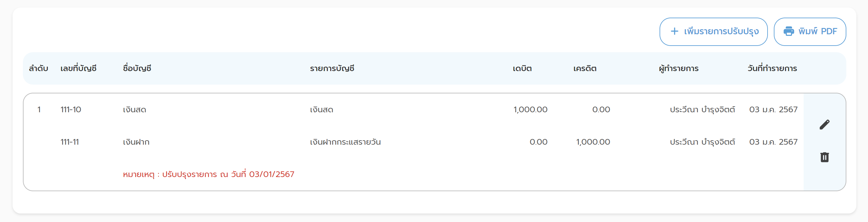
Task: Click the pencil edit icon for entry 1
Action: [x=824, y=125]
